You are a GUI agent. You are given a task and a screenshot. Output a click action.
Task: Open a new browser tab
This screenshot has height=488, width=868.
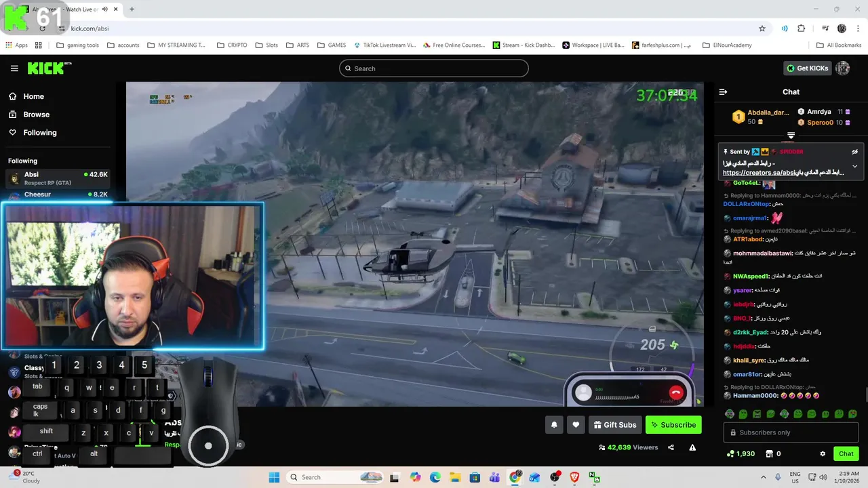132,9
